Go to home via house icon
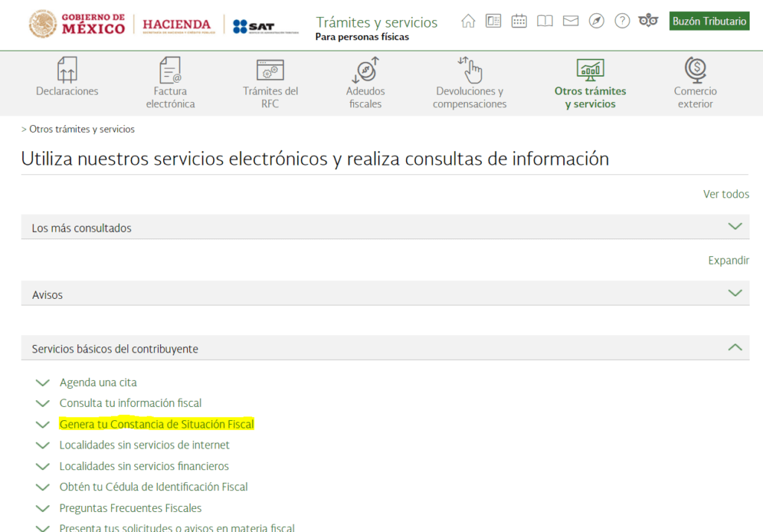The height and width of the screenshot is (532, 763). [x=468, y=21]
